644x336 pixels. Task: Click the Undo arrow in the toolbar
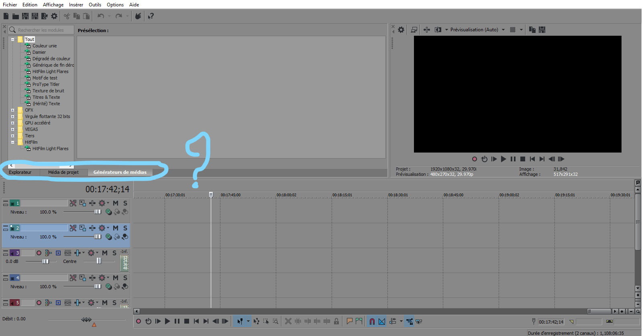pyautogui.click(x=101, y=16)
